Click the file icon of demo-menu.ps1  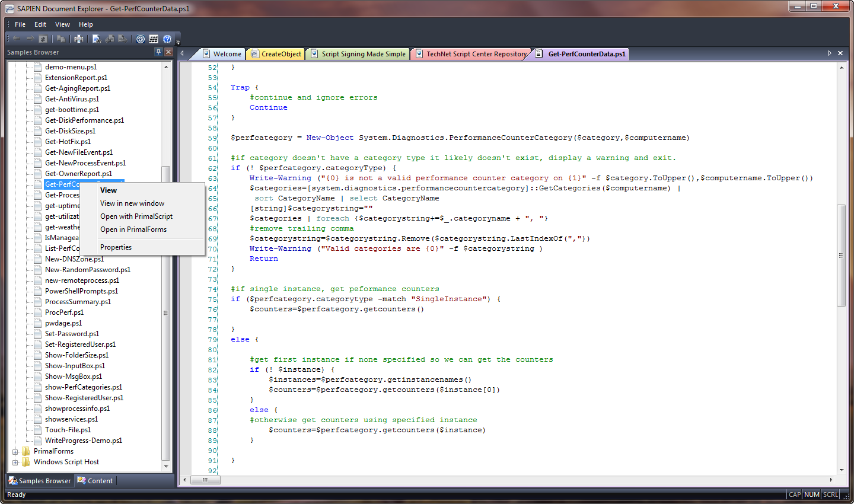click(x=37, y=67)
